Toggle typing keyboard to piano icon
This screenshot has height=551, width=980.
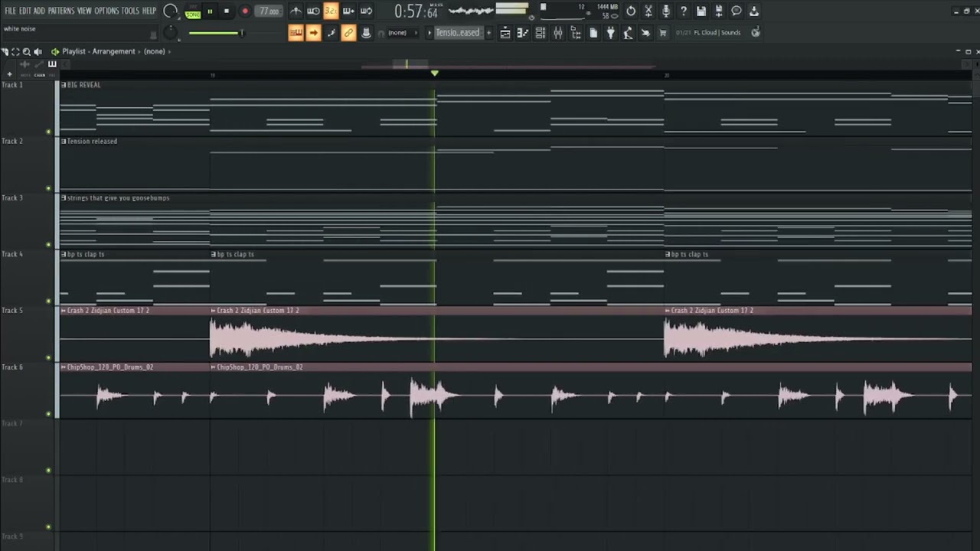296,33
